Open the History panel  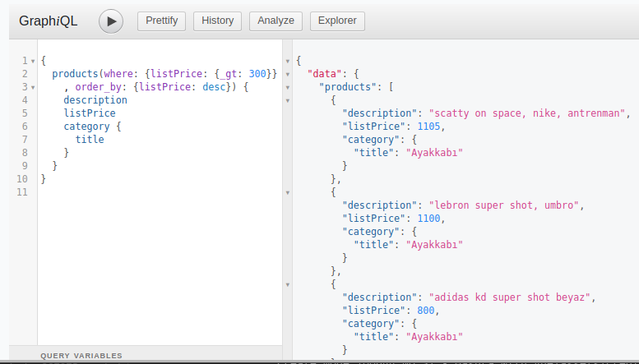218,21
